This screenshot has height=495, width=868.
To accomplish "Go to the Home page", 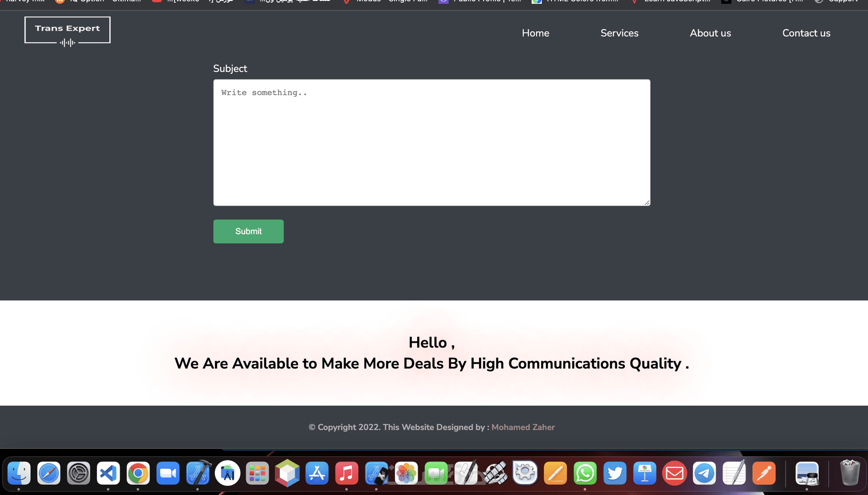I will coord(536,33).
